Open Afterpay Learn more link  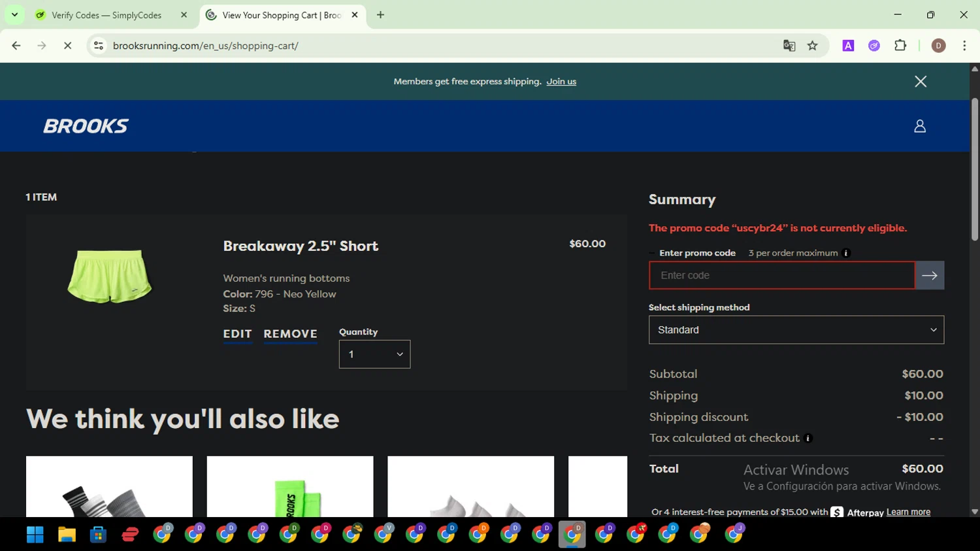tap(908, 512)
